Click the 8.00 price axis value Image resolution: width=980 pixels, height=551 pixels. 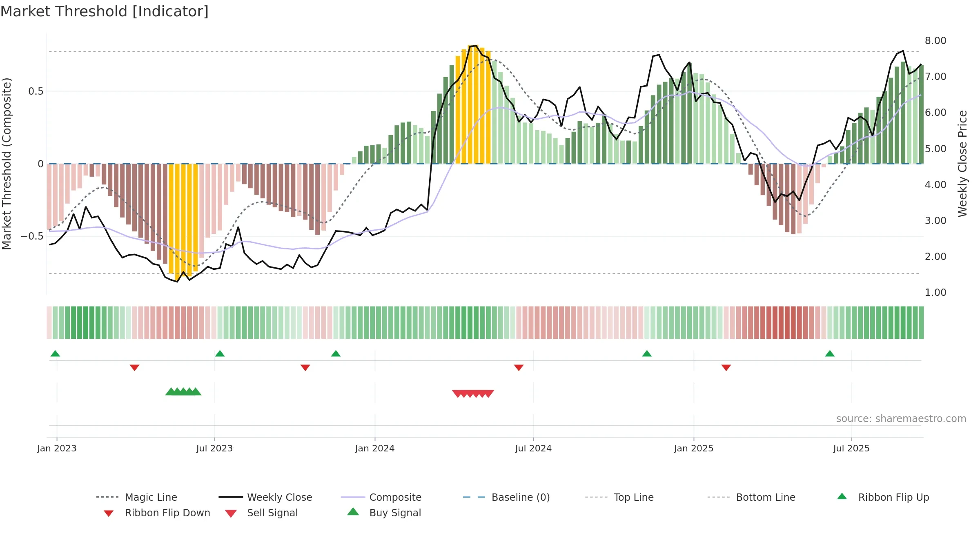coord(935,41)
